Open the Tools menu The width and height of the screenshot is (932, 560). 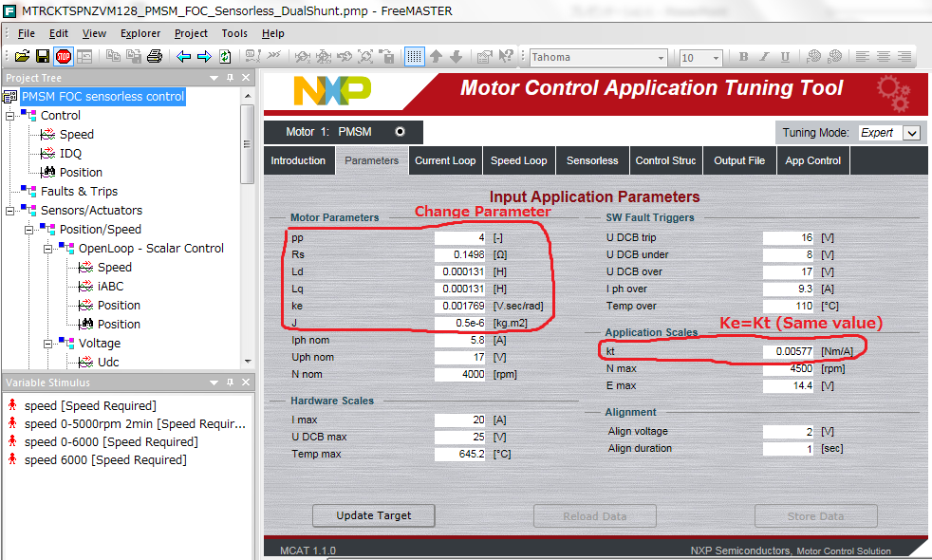click(234, 33)
